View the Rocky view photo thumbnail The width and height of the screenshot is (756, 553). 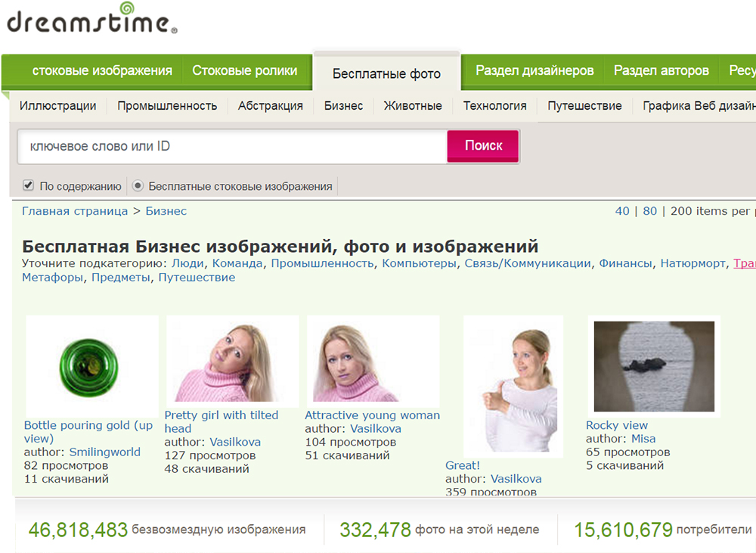tap(654, 365)
